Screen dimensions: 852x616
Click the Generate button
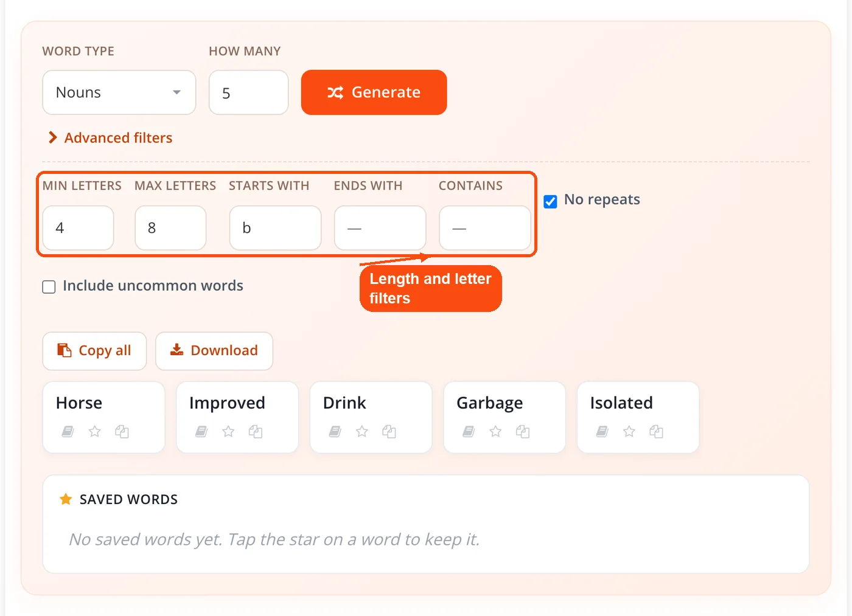(x=374, y=92)
